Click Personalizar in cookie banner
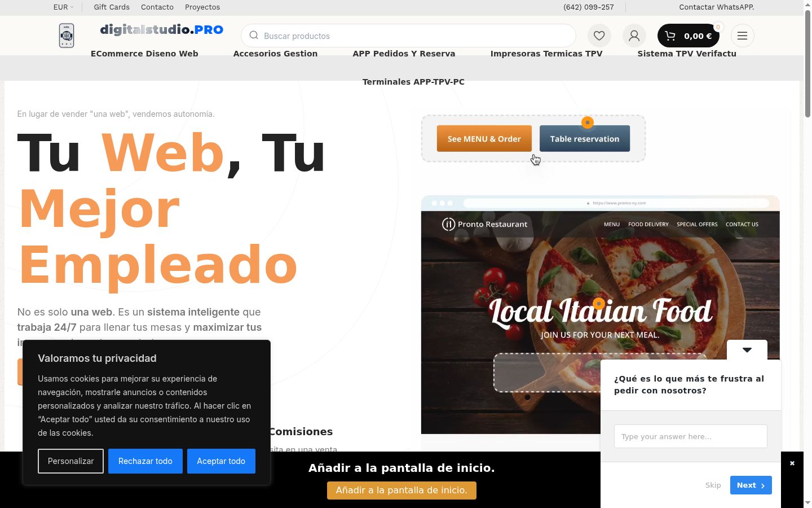 click(70, 461)
